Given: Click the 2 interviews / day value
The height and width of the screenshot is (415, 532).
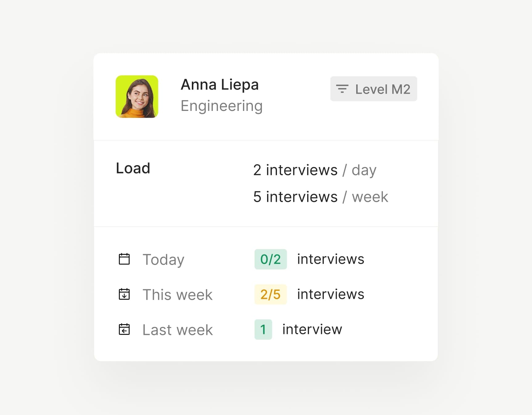Looking at the screenshot, I should click(315, 170).
